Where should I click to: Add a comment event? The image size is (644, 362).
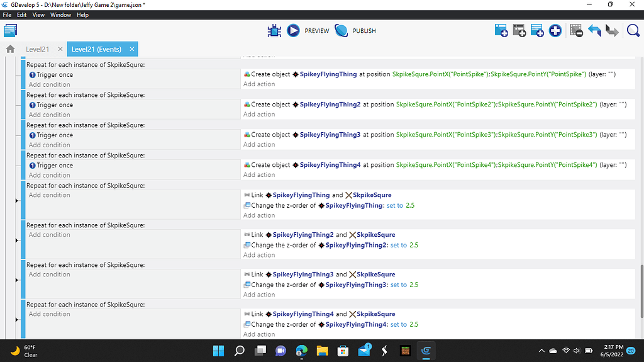pos(537,30)
